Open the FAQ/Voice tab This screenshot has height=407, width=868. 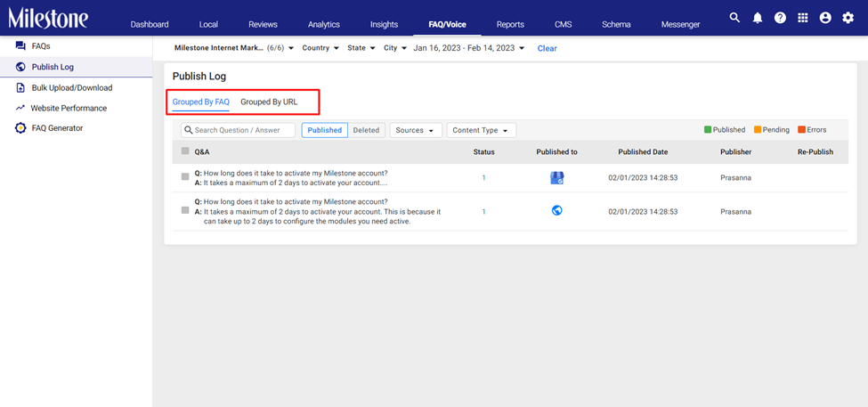[447, 24]
